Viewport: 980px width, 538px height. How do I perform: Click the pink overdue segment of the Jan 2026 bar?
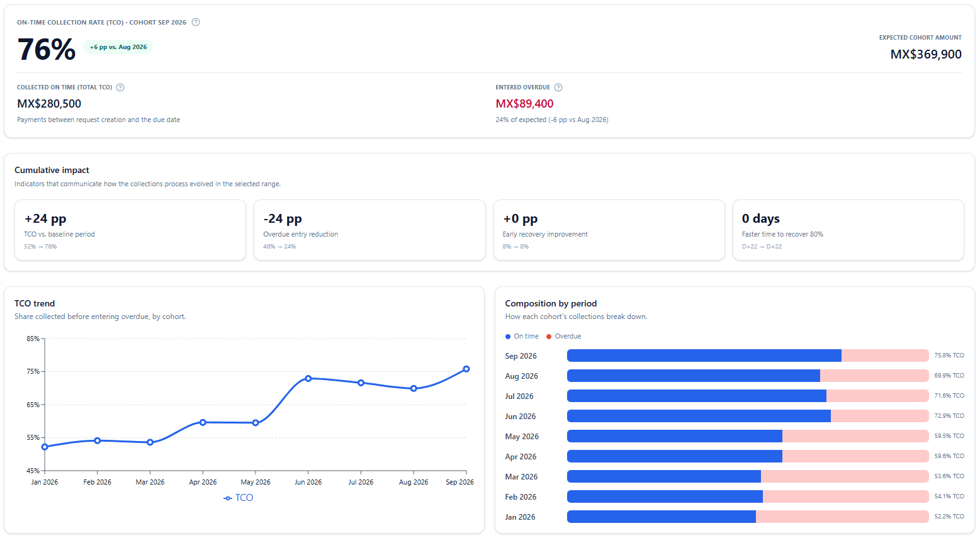[842, 517]
